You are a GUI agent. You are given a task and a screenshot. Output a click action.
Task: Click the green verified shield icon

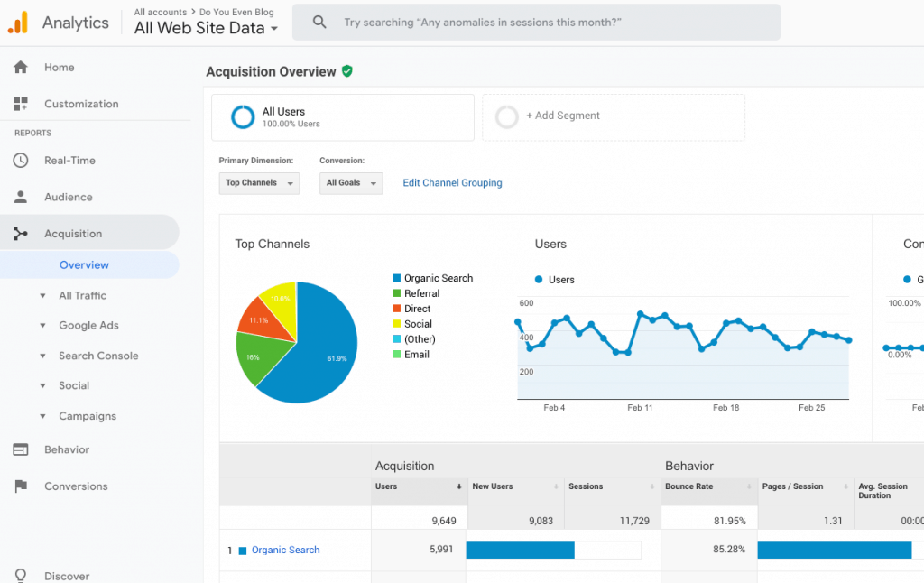(x=347, y=71)
